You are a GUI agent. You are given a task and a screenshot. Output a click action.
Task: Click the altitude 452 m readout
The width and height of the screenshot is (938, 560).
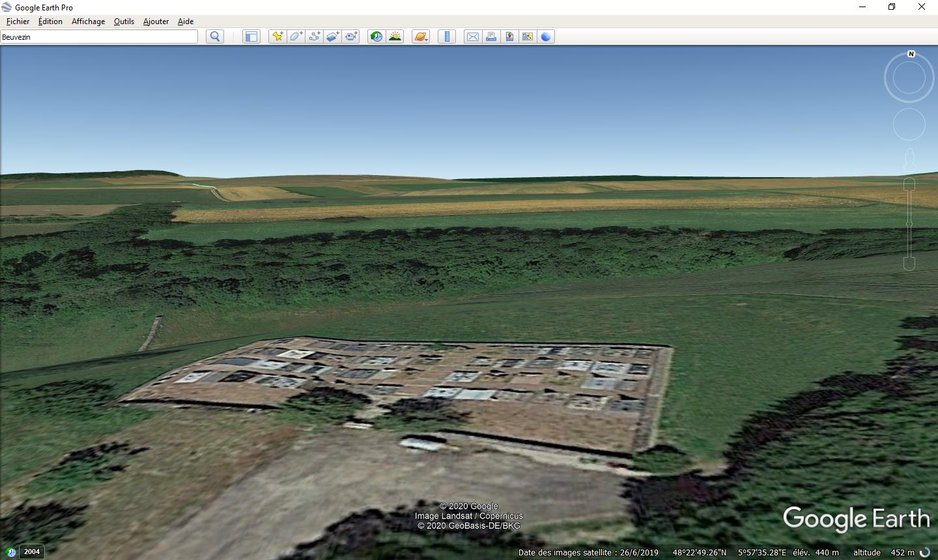884,553
